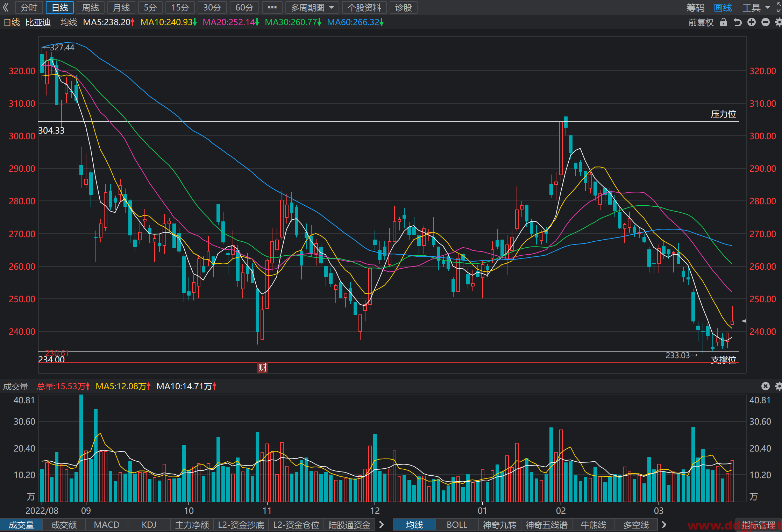Select the KDJ indicator tab
Image resolution: width=782 pixels, height=532 pixels.
(149, 525)
